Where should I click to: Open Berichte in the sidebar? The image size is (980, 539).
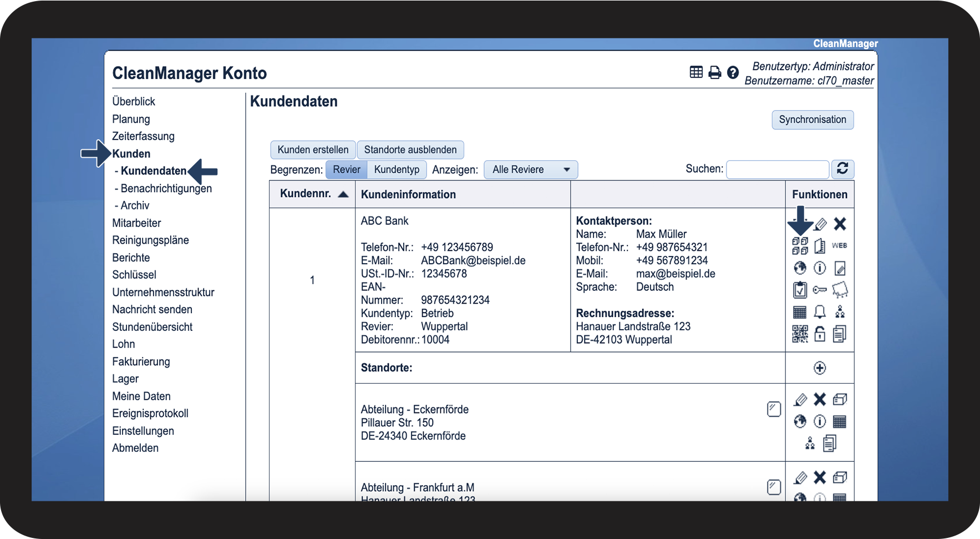coord(131,258)
